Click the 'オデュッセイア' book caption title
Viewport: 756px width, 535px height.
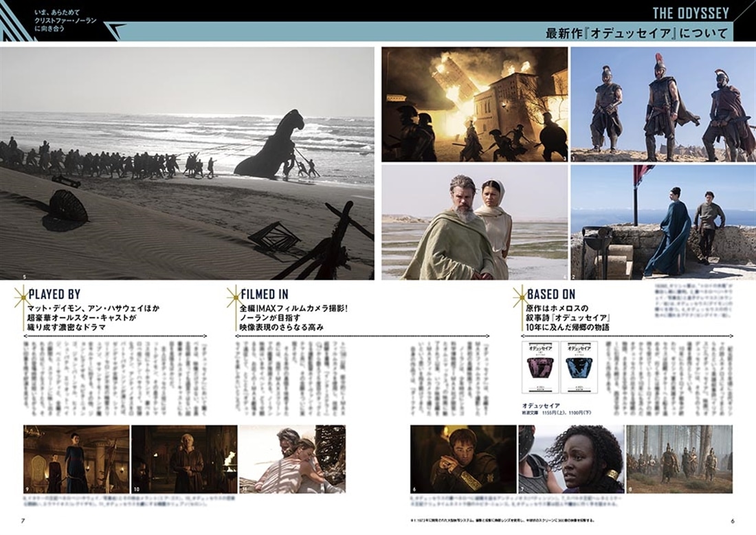[x=541, y=406]
